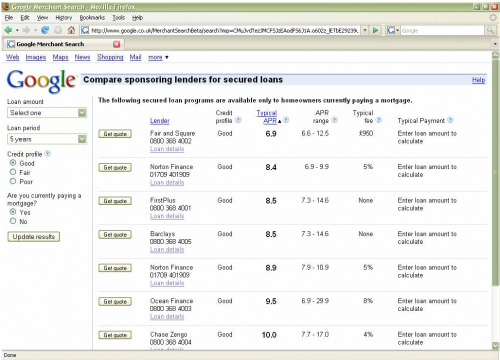Open the History menu
Viewport: 500px width, 360px height.
(64, 18)
